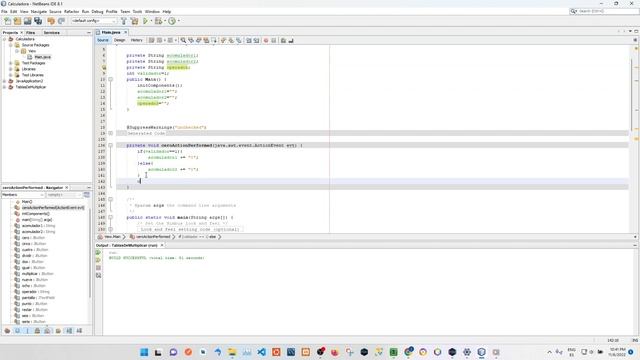Viewport: 640px width, 360px height.
Task: Click the Uncomment icon in editor toolbar
Action: coord(291,40)
